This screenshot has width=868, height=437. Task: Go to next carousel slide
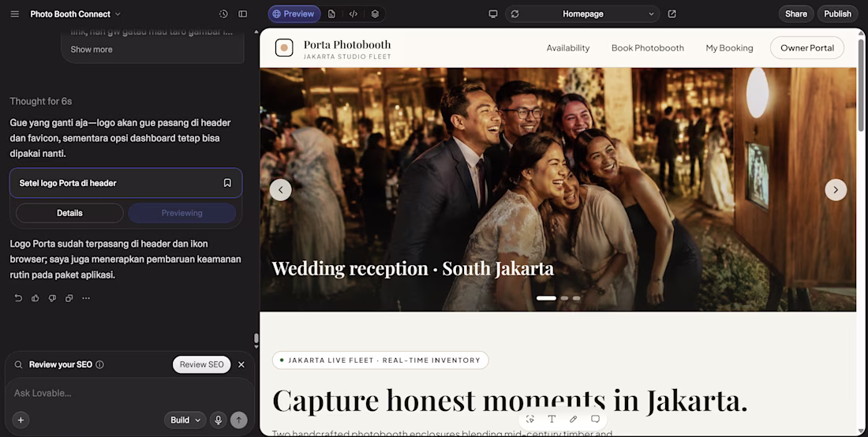point(836,190)
